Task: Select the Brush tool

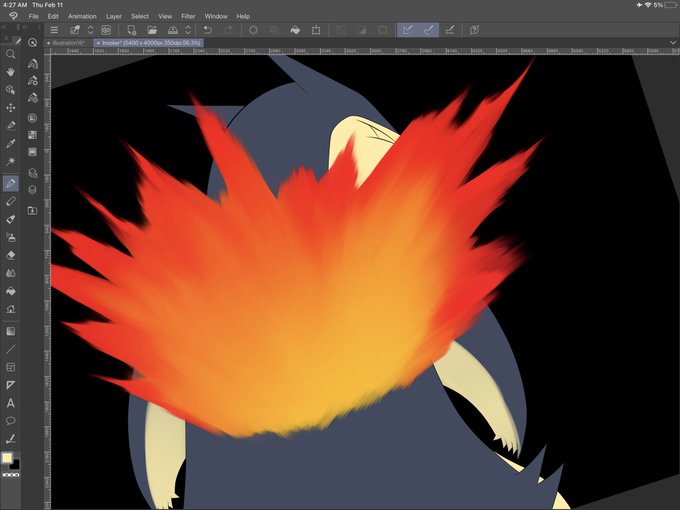Action: [10, 219]
